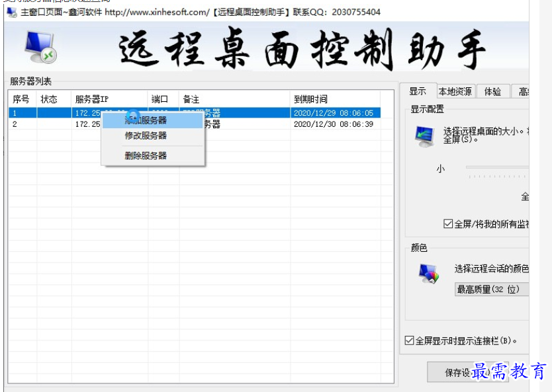Click the color palette monitor icon
Viewport: 552px width, 392px height.
(x=429, y=274)
